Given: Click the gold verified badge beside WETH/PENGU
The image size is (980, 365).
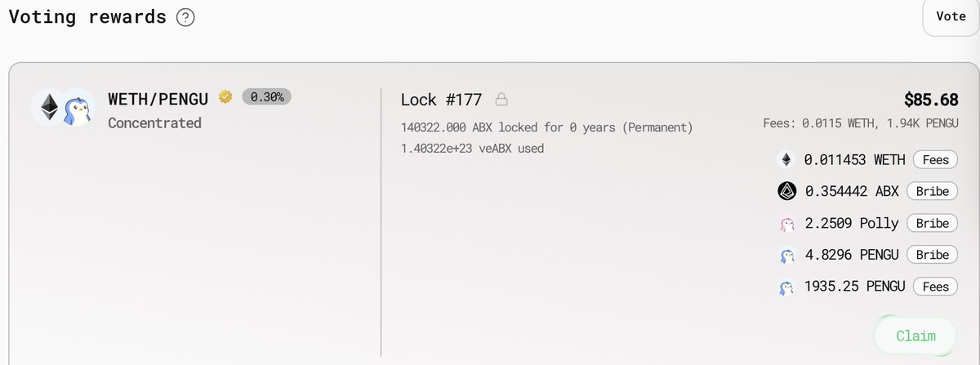Looking at the screenshot, I should click(x=225, y=98).
